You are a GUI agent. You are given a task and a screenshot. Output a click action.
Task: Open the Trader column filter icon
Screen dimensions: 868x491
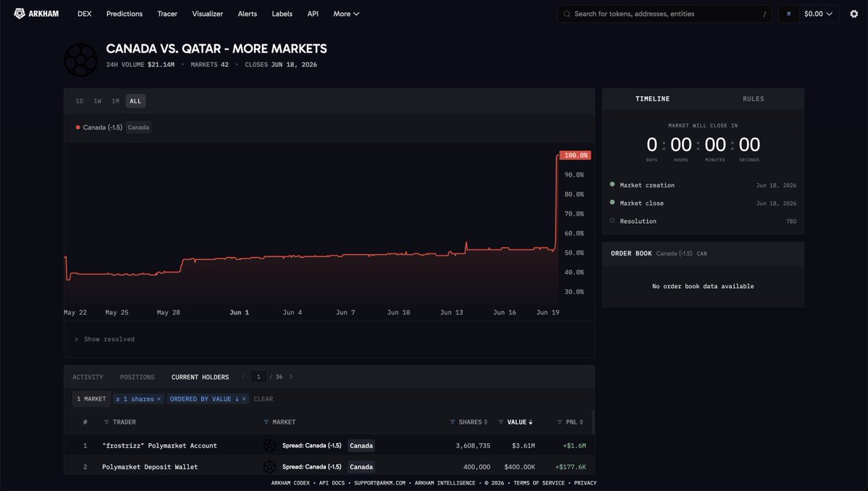point(106,422)
